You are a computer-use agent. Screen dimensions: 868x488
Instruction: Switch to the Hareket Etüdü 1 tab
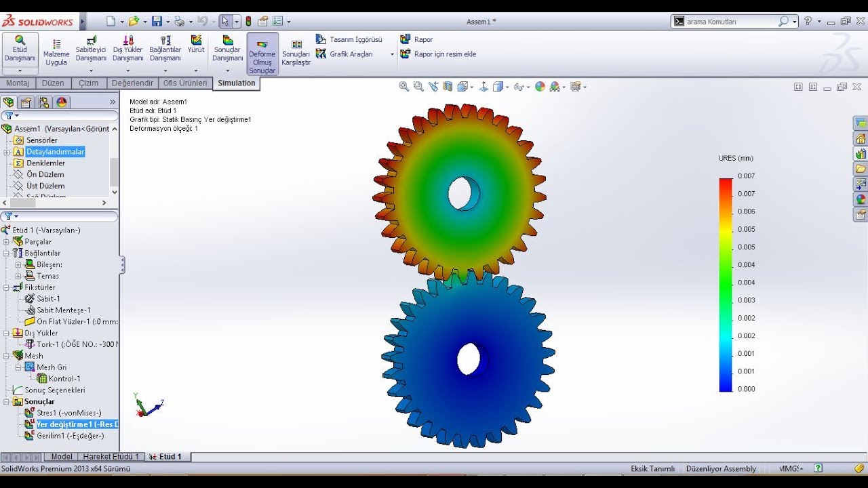pos(111,457)
